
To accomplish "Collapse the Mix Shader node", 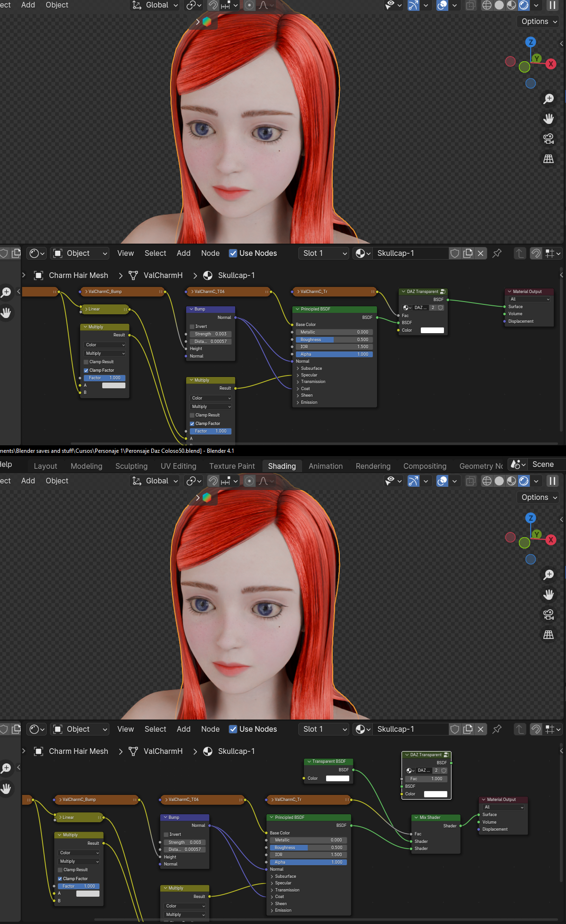I will [416, 818].
